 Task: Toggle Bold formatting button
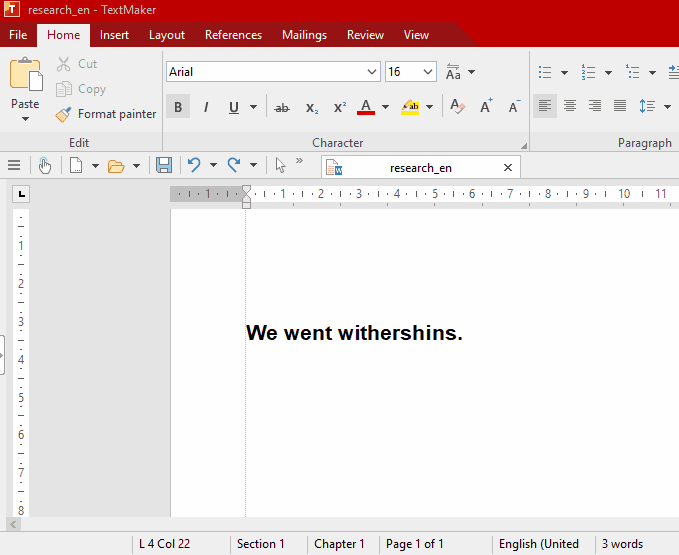point(178,107)
